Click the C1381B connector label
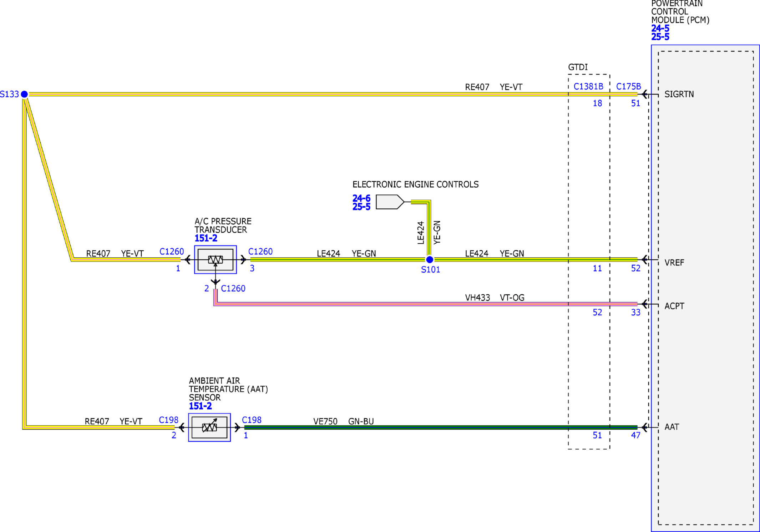 coord(588,86)
